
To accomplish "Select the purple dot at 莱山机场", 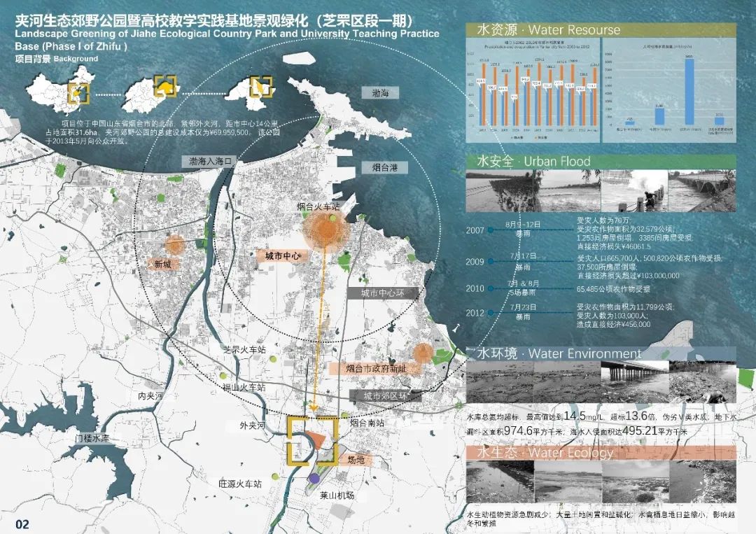I will coord(314,478).
